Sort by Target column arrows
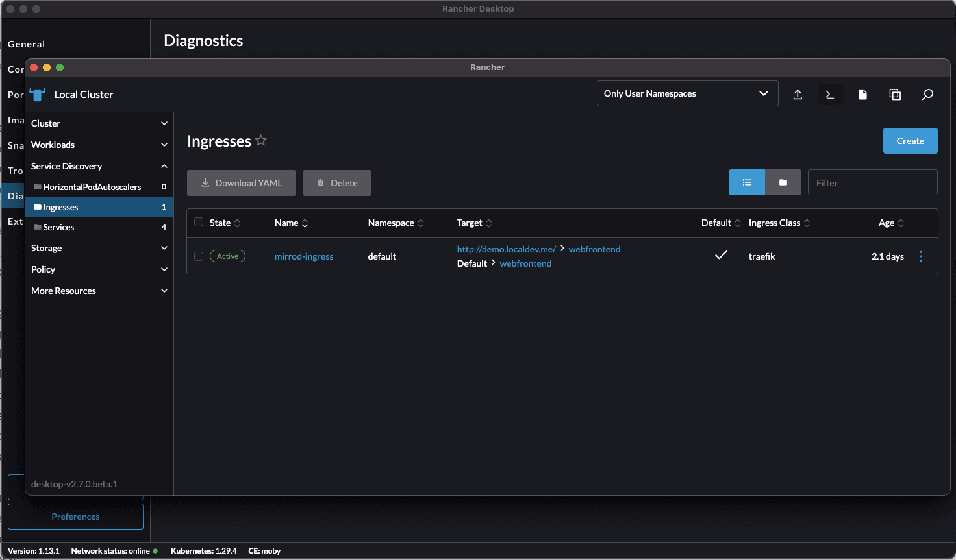956x560 pixels. click(489, 223)
